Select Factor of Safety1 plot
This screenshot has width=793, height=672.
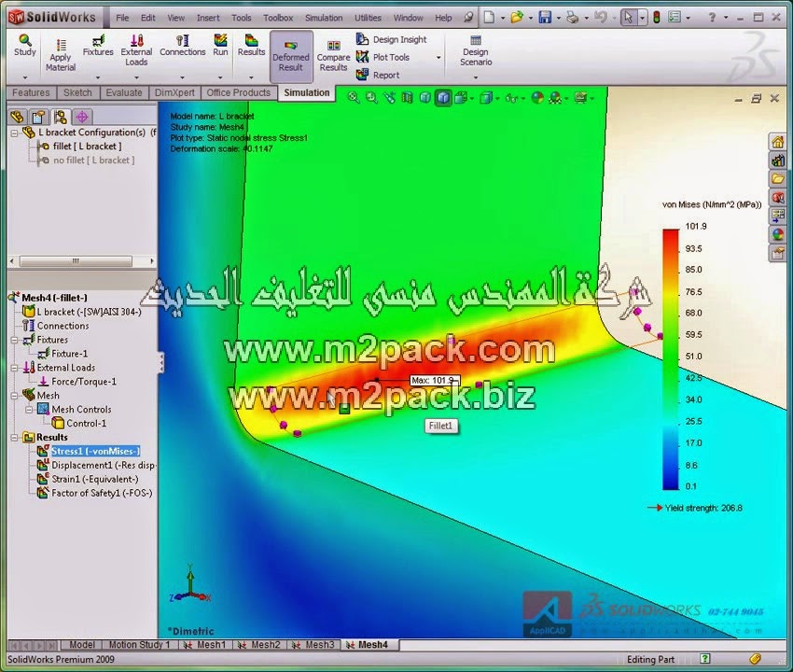coord(101,493)
